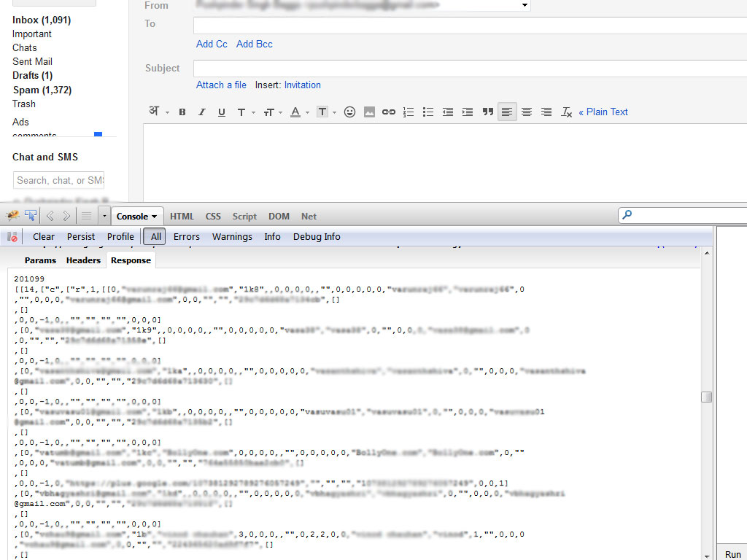Center align the text

pos(527,112)
